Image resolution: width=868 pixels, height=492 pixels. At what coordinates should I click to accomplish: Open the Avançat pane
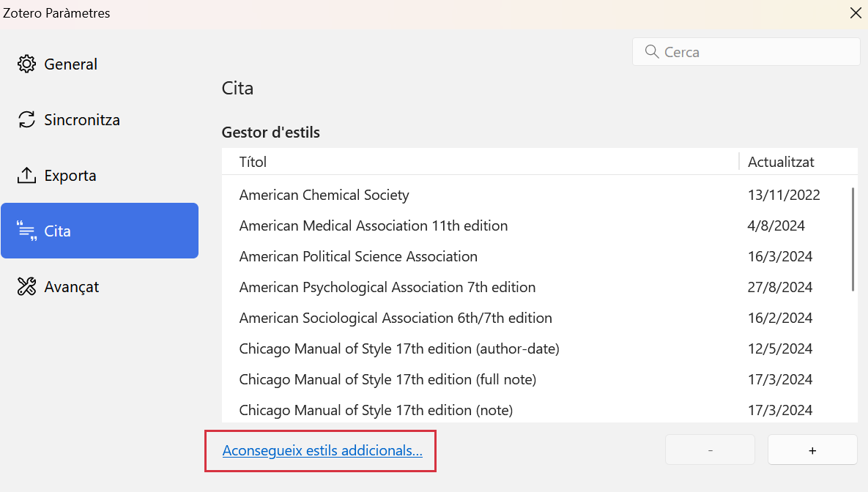click(100, 287)
